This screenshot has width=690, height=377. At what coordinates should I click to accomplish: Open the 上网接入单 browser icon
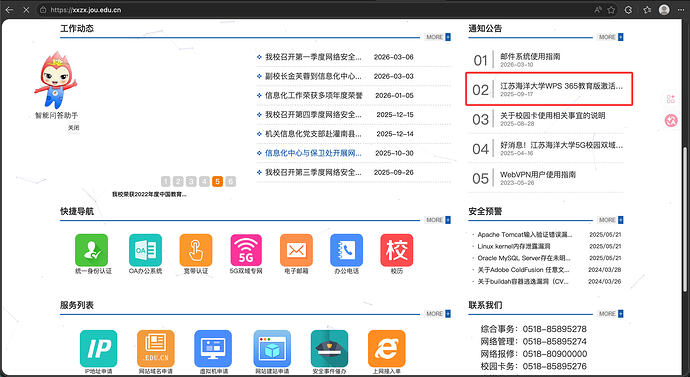pyautogui.click(x=386, y=348)
